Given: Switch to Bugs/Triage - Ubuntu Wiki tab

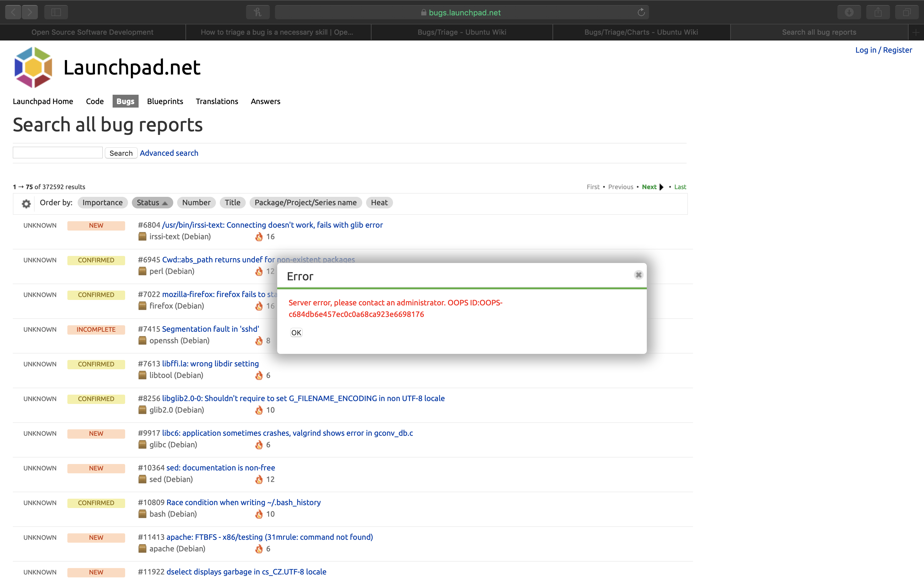Looking at the screenshot, I should pyautogui.click(x=462, y=32).
